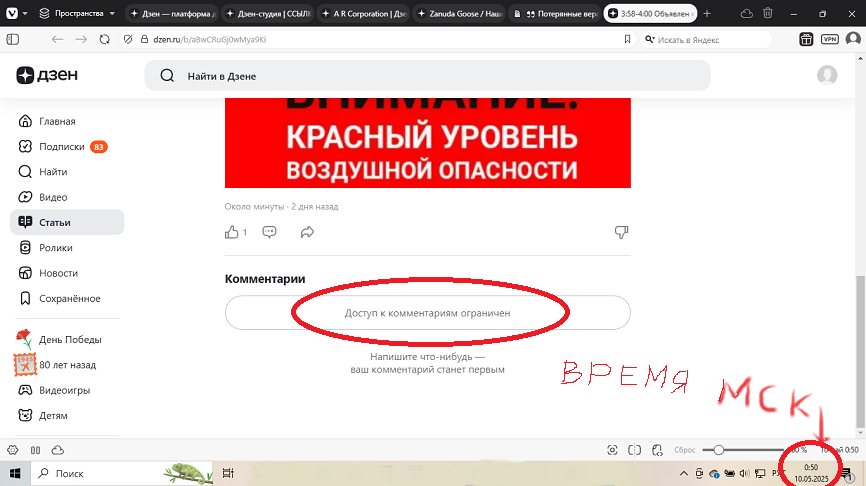Go to Dzen home via logo
The width and height of the screenshot is (866, 486).
click(47, 75)
